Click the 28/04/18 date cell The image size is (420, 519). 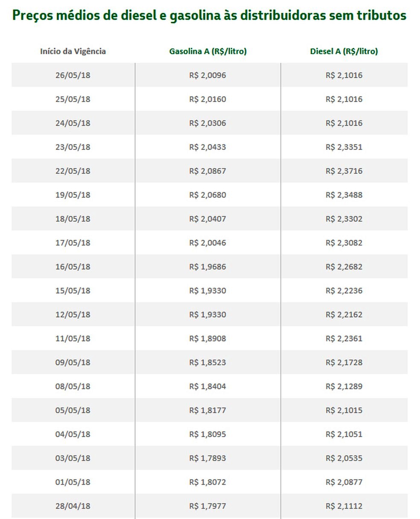click(73, 506)
